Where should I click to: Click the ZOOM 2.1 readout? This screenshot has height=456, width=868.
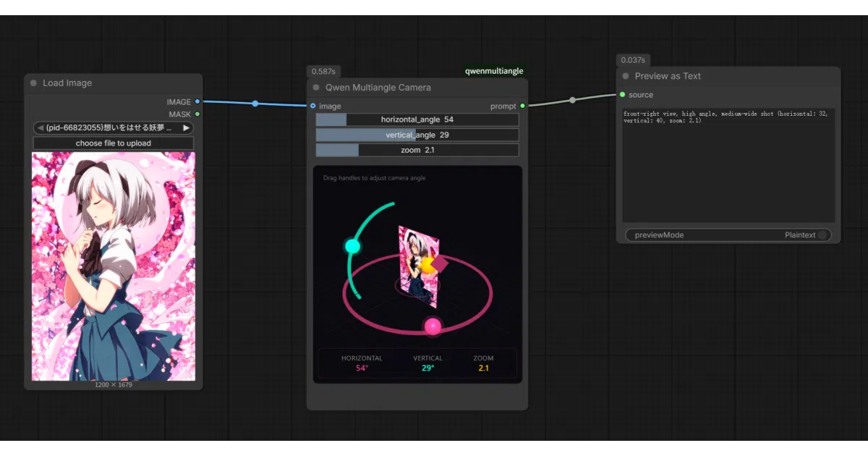(483, 363)
